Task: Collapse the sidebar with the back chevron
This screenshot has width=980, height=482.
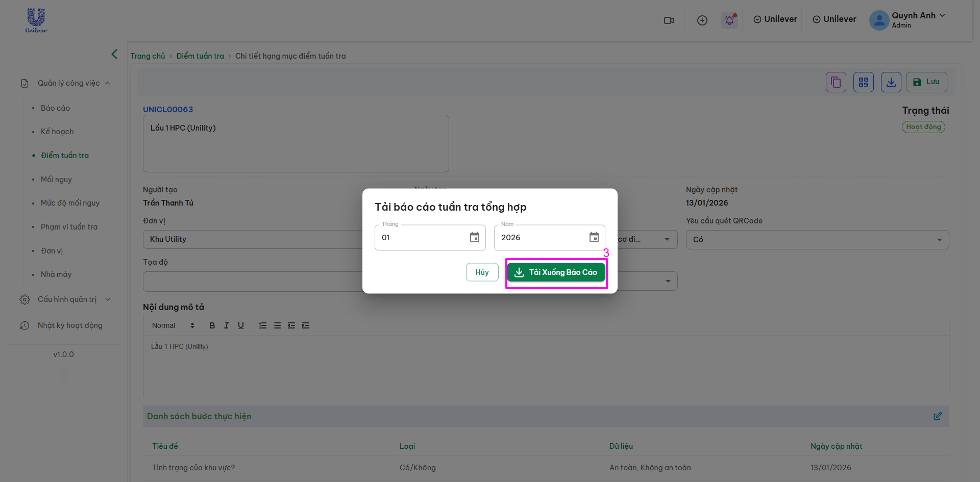Action: click(114, 54)
